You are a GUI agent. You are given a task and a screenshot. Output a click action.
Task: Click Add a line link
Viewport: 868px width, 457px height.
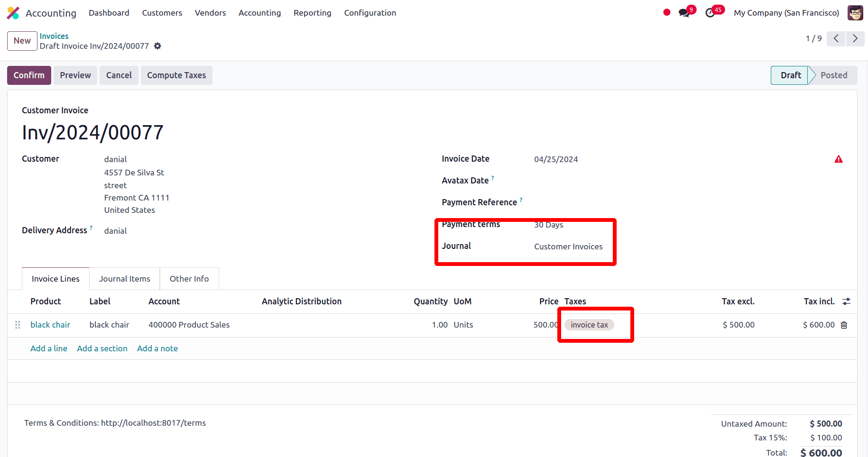click(x=49, y=348)
